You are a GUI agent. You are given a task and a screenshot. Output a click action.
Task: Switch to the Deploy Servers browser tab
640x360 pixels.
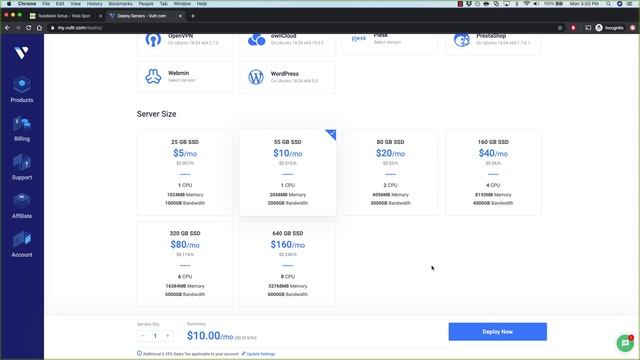click(x=146, y=16)
